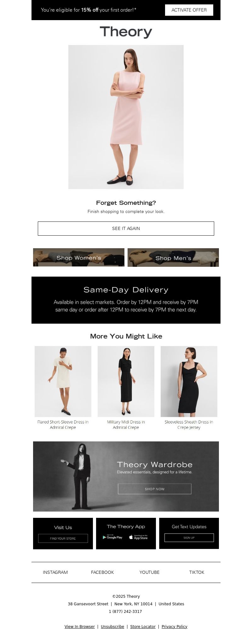Screen dimensions: 252x644
Task: Click the App Store badge
Action: 138,537
